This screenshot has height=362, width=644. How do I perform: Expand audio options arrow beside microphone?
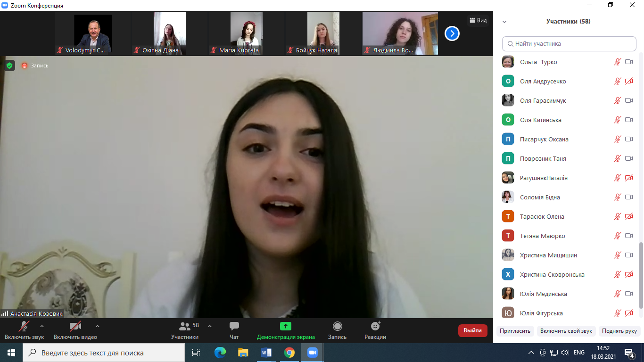pyautogui.click(x=42, y=326)
